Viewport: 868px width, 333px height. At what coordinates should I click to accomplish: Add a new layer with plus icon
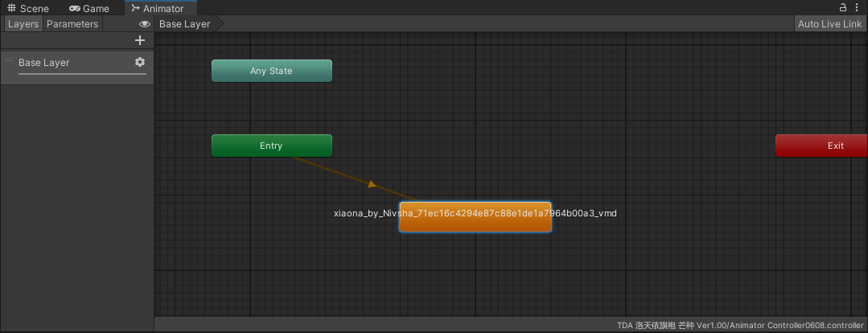(140, 40)
